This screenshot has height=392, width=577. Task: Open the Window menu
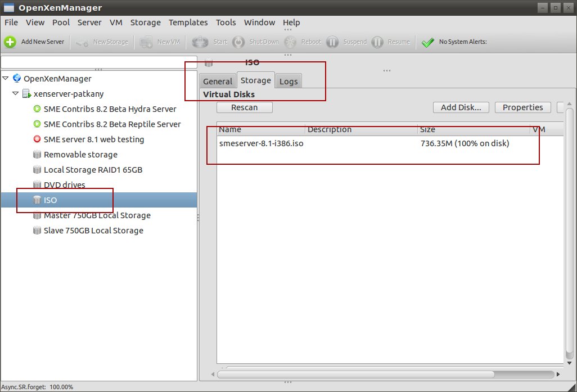259,22
